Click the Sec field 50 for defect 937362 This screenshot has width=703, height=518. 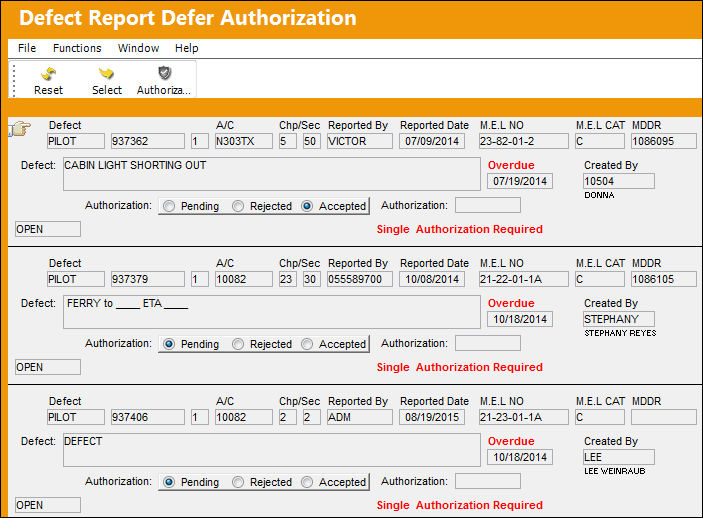coord(312,141)
